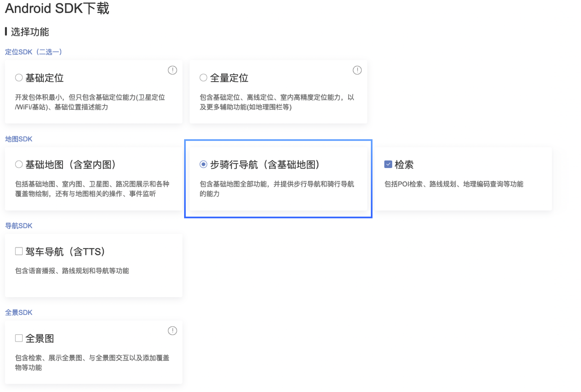581x392 pixels.
Task: Enable 驾车导航（含TTS）checkbox
Action: pos(19,251)
